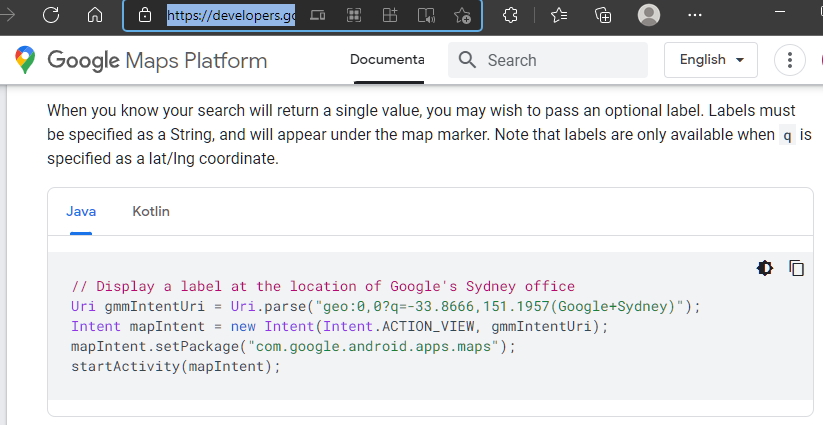Toggle dark theme for code sample
Viewport: 823px width, 425px height.
[765, 268]
